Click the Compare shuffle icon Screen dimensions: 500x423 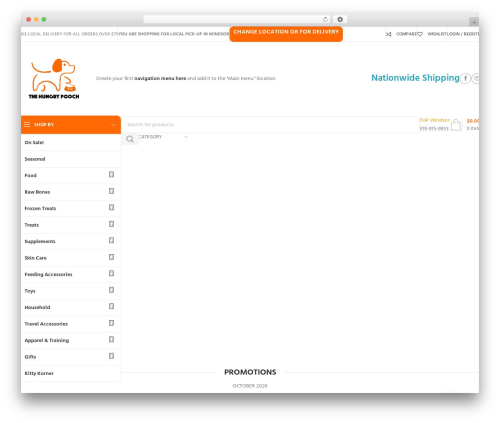click(x=389, y=34)
